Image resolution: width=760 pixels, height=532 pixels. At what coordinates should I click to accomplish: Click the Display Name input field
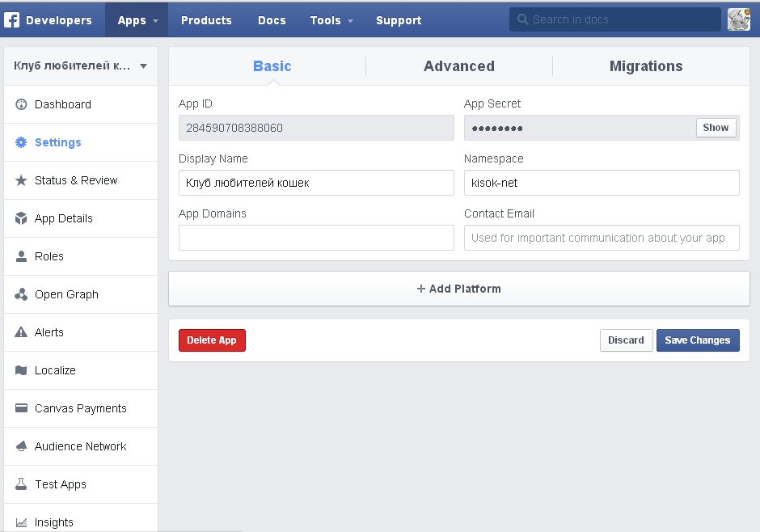click(x=316, y=183)
